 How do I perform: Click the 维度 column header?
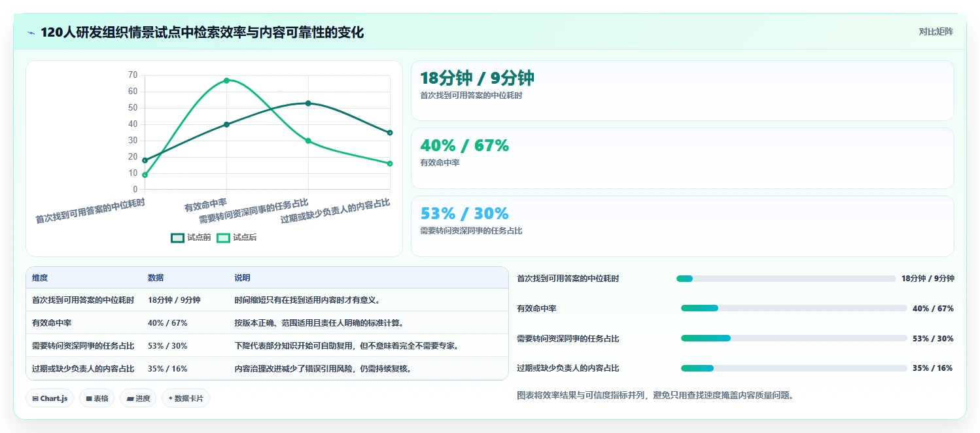coord(40,278)
